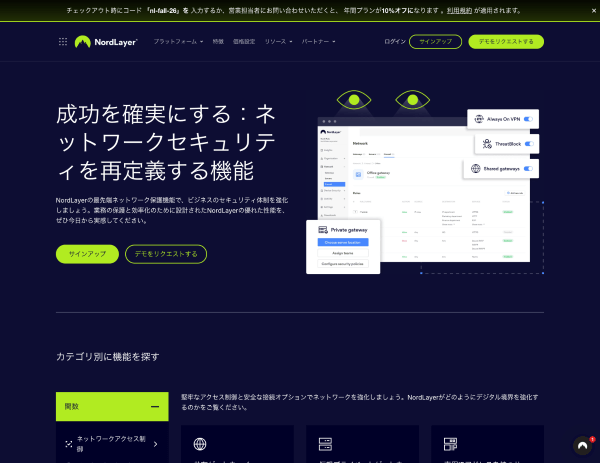Click the Shared gateways globe icon
This screenshot has width=600, height=463.
(x=476, y=169)
